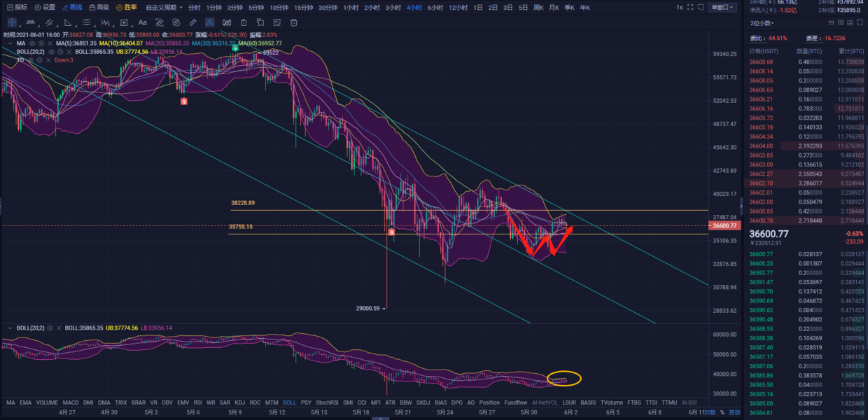The width and height of the screenshot is (868, 420).
Task: Click ask price 36608.68 in order book
Action: pyautogui.click(x=761, y=62)
